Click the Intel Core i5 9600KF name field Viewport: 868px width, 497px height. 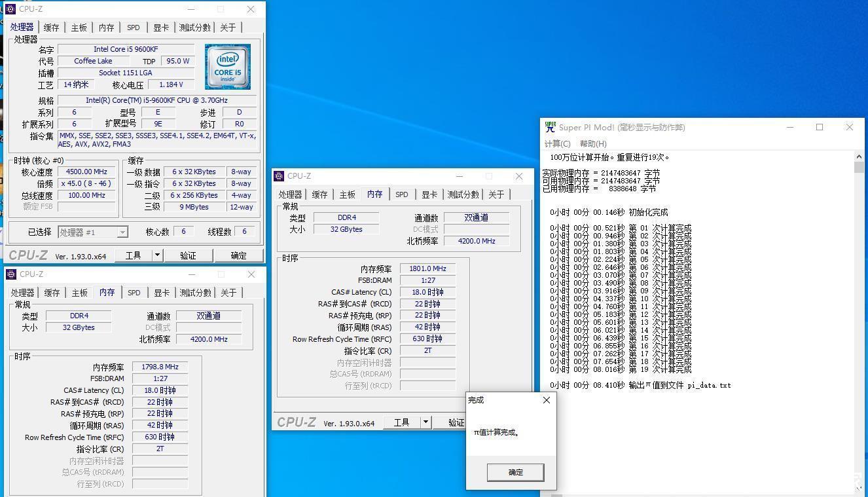[x=126, y=49]
